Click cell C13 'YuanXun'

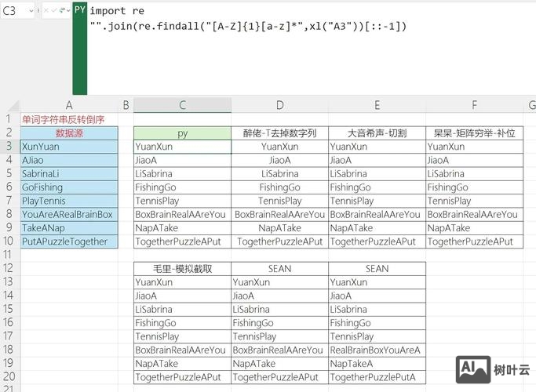[183, 282]
